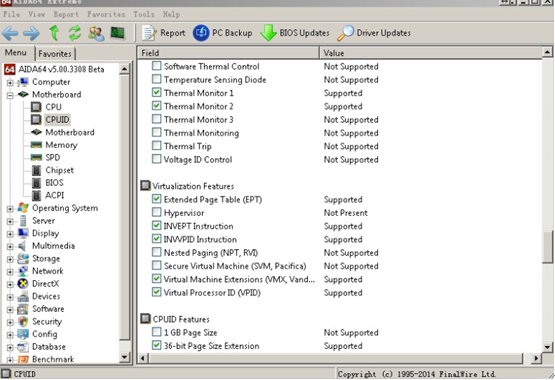Viewport: 555px width, 380px height.
Task: Open the View menu
Action: [36, 15]
